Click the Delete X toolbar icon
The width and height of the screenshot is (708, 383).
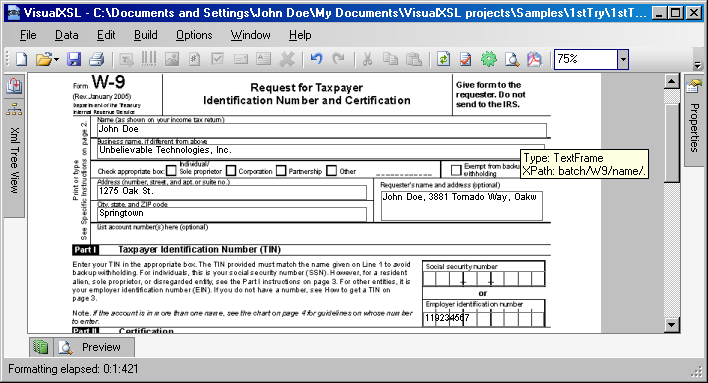click(287, 59)
